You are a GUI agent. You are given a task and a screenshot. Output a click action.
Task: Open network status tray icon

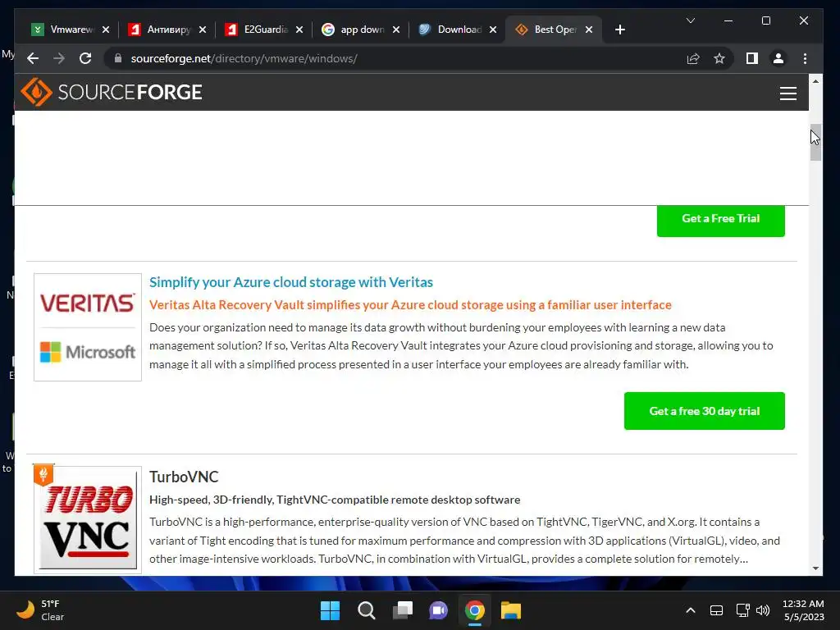[742, 610]
